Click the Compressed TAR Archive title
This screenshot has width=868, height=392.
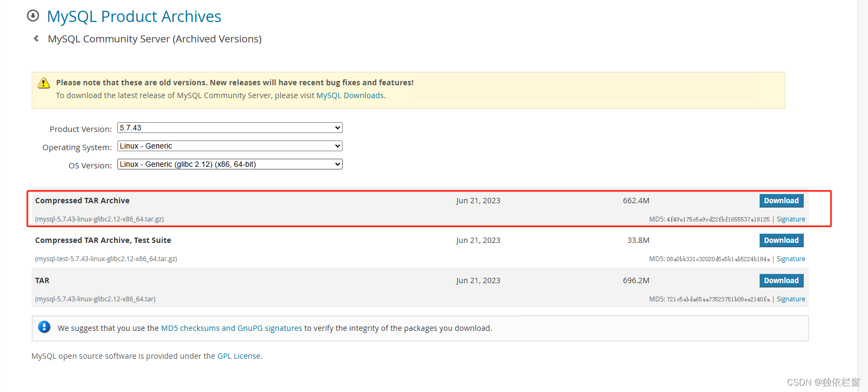(x=83, y=201)
